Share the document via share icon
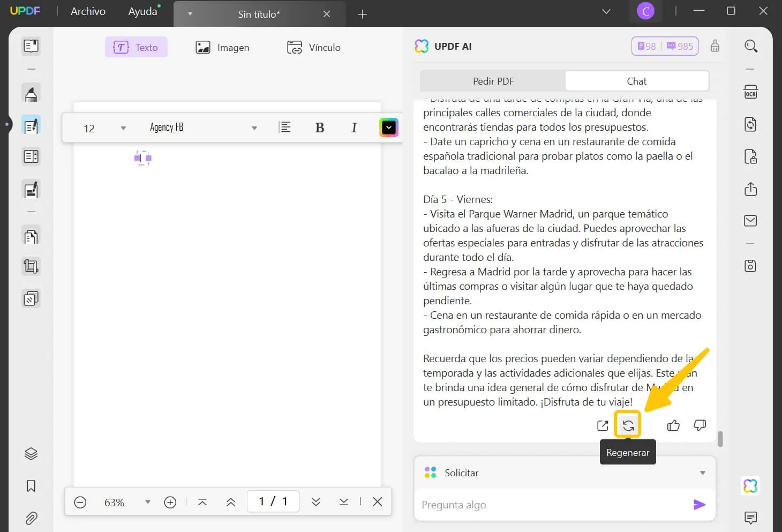This screenshot has width=782, height=532. click(x=751, y=189)
